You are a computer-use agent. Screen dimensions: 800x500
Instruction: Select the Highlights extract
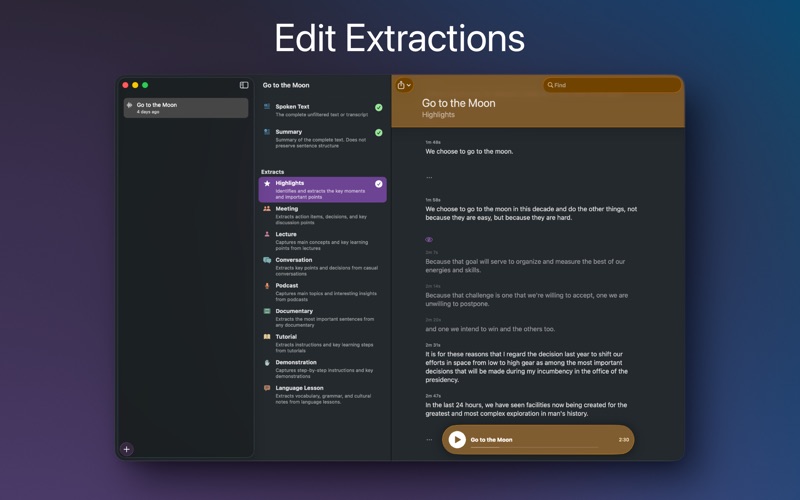pos(322,190)
